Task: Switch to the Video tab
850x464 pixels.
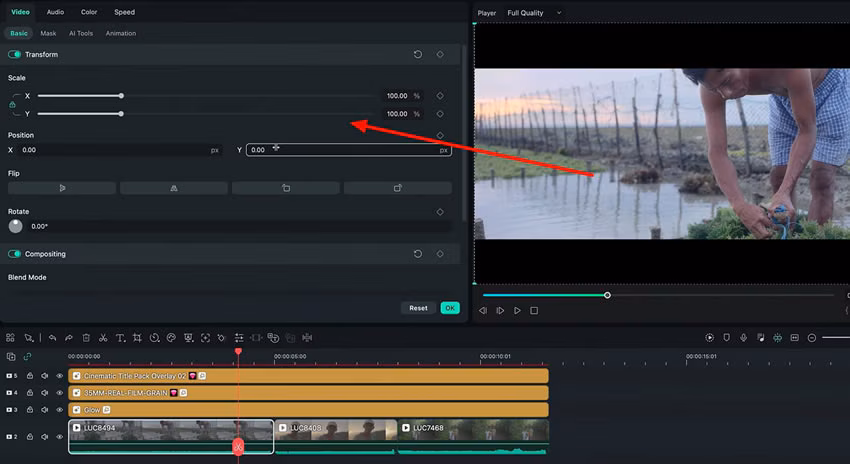Action: (20, 12)
